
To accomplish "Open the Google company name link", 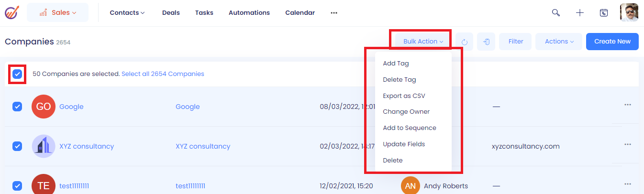I will click(x=71, y=107).
